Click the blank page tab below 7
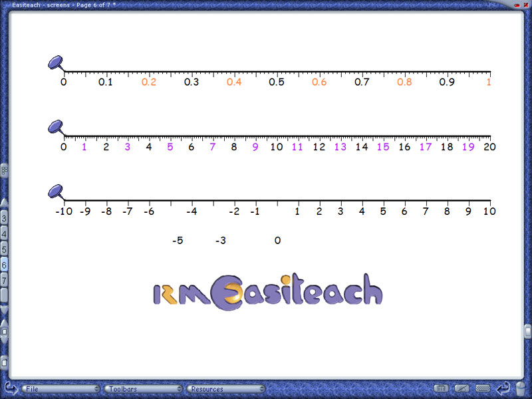 click(x=4, y=295)
